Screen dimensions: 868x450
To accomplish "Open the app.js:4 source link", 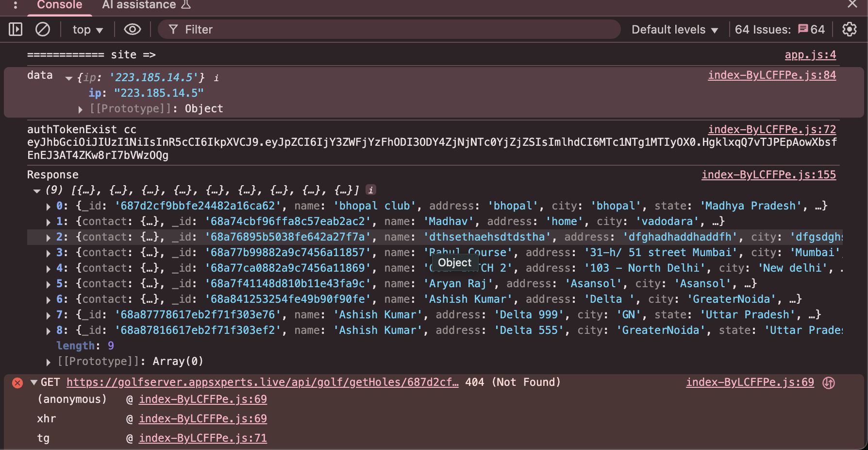I will tap(810, 55).
